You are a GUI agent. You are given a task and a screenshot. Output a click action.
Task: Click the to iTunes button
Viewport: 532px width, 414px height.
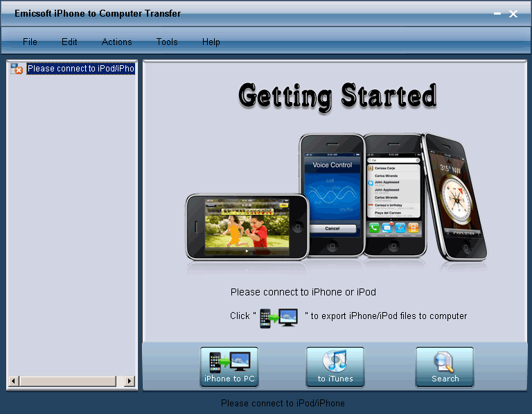pyautogui.click(x=335, y=367)
